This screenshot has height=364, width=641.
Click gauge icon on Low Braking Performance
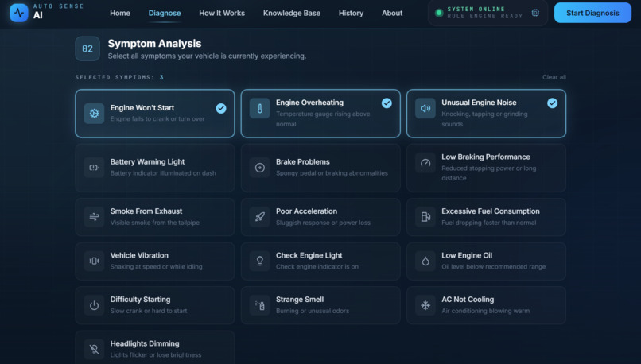coord(425,163)
